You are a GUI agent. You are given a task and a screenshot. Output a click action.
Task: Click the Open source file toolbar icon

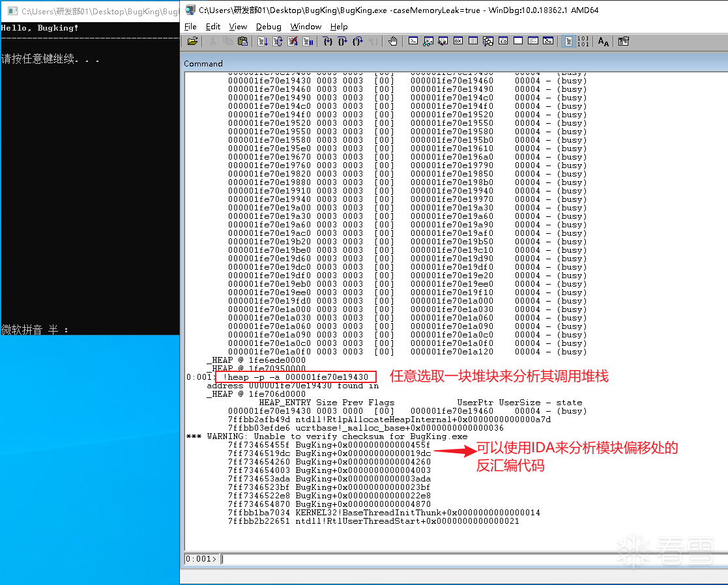192,41
